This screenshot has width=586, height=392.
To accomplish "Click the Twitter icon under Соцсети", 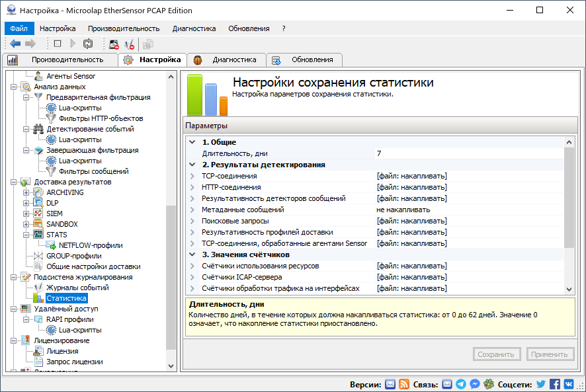I will click(540, 383).
